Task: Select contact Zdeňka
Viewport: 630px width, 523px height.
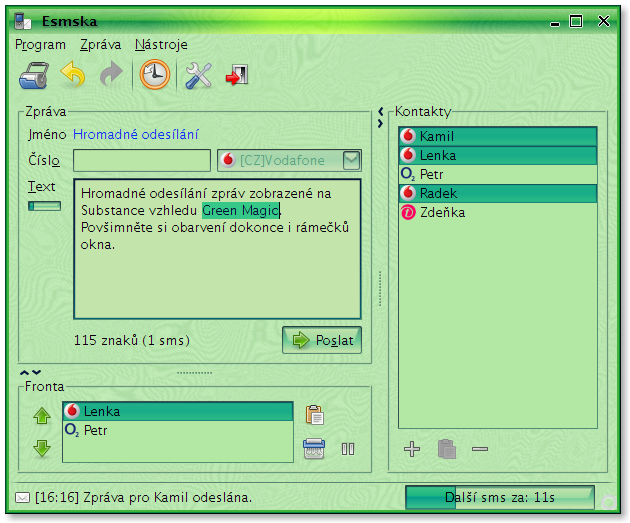Action: point(498,212)
